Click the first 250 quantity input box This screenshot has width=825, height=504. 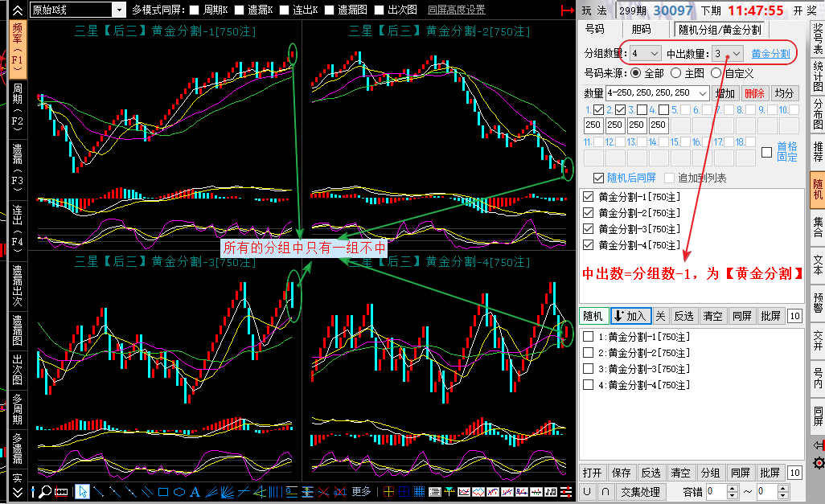(593, 125)
